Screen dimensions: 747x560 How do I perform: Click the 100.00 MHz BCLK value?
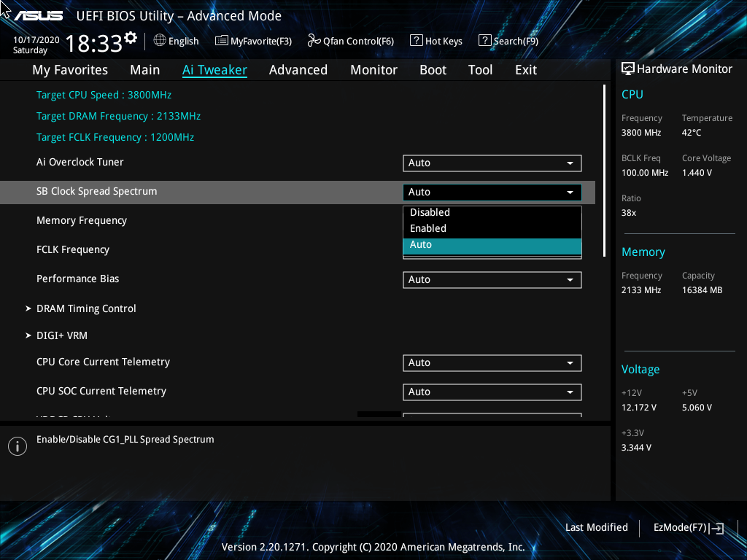pos(645,173)
